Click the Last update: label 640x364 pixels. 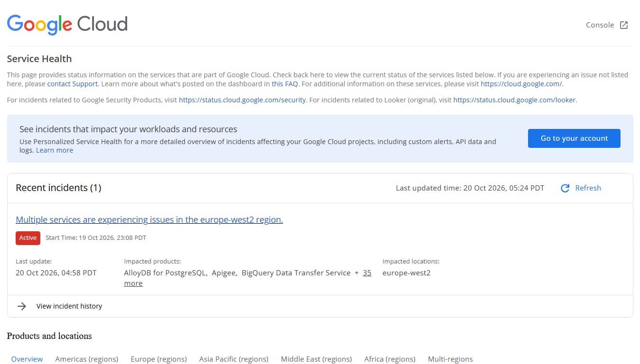click(34, 261)
